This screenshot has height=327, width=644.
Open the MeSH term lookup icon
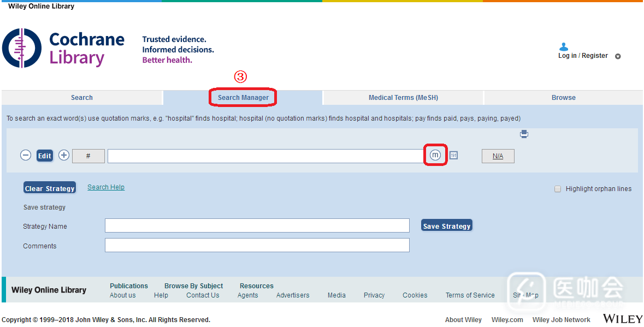435,155
